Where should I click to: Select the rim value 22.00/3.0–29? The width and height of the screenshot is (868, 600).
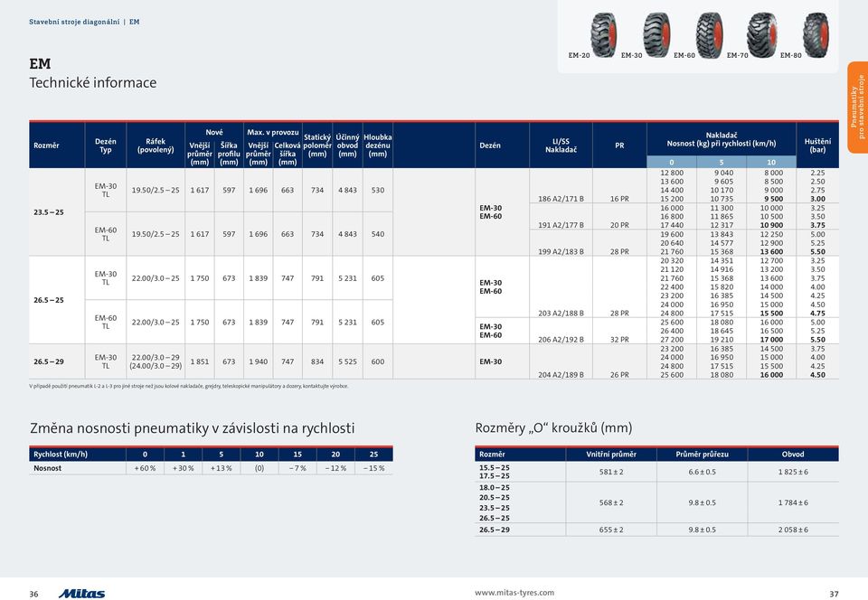(x=156, y=357)
